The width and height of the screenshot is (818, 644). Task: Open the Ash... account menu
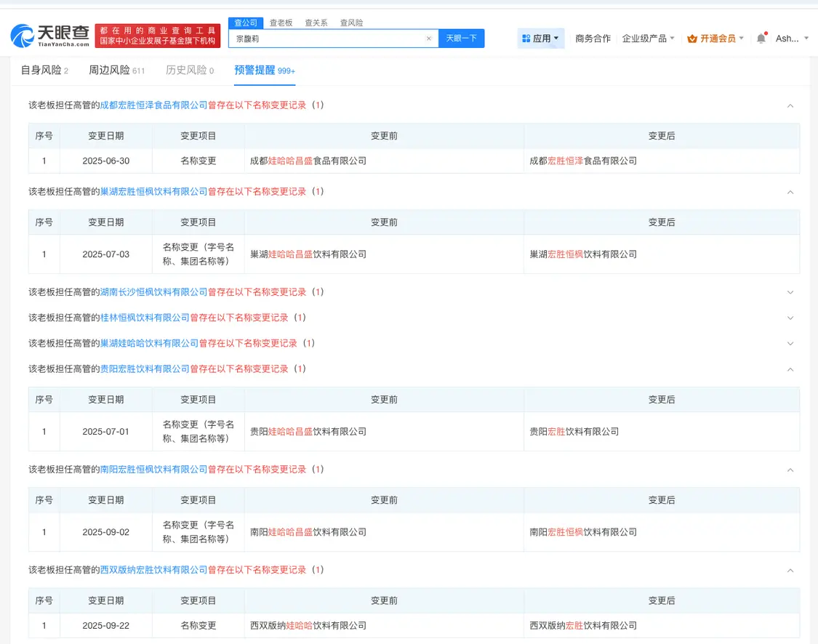click(x=791, y=38)
